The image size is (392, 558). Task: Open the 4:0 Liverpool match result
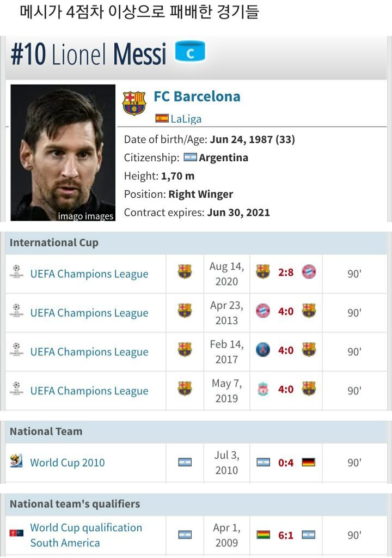(286, 390)
